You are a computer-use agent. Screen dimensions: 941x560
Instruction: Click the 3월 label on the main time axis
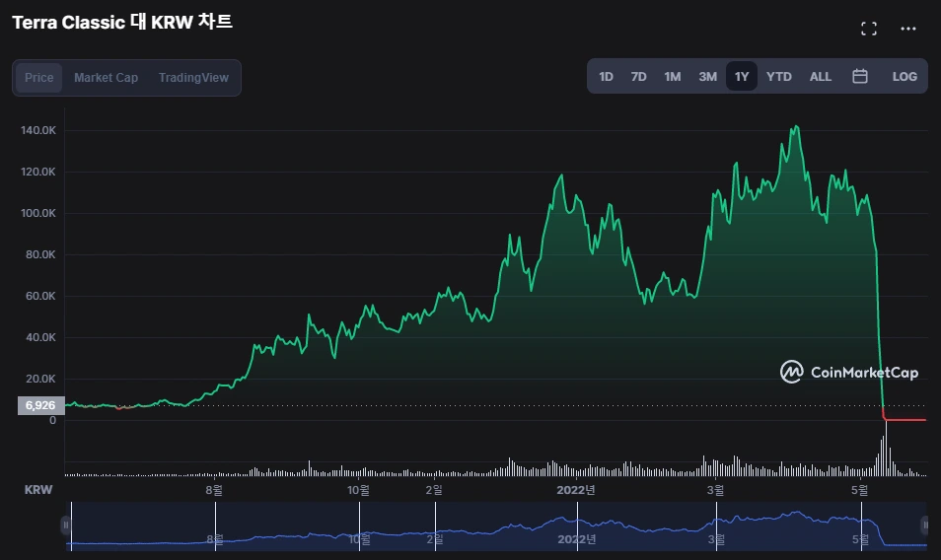coord(715,490)
